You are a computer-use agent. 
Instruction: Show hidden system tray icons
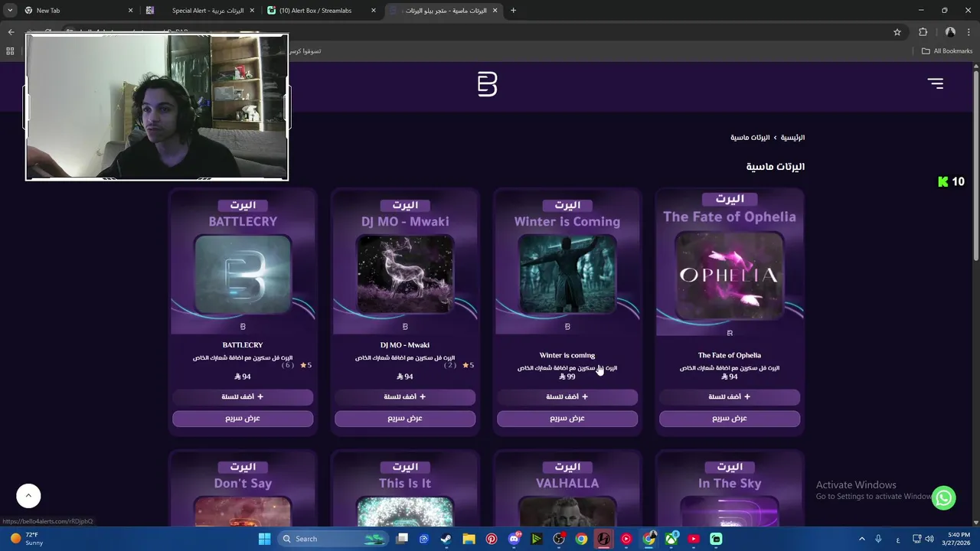click(861, 539)
